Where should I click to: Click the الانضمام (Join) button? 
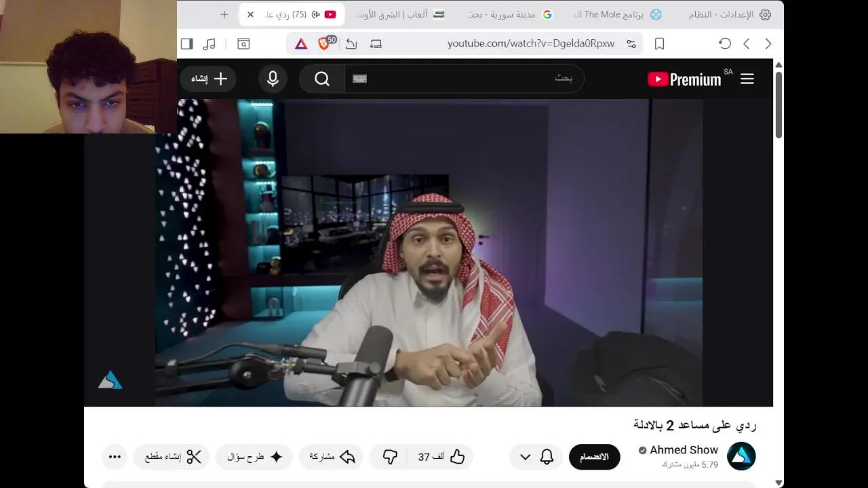click(x=594, y=457)
